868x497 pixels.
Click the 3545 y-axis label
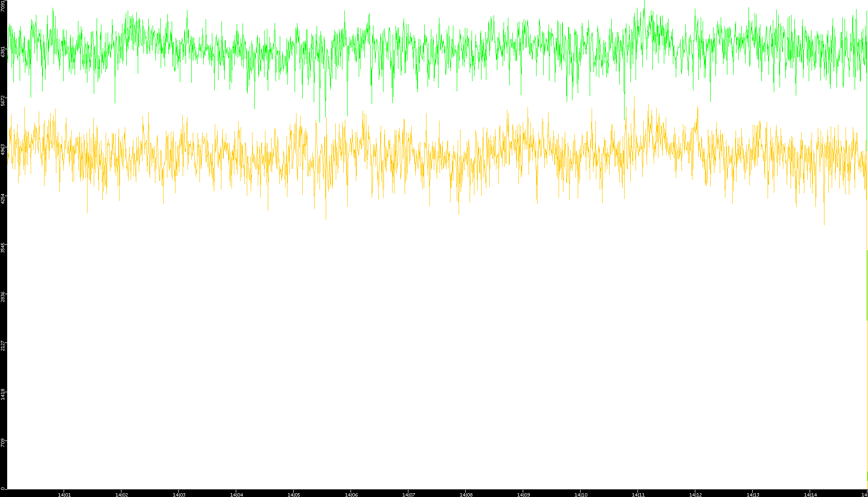coord(3,247)
